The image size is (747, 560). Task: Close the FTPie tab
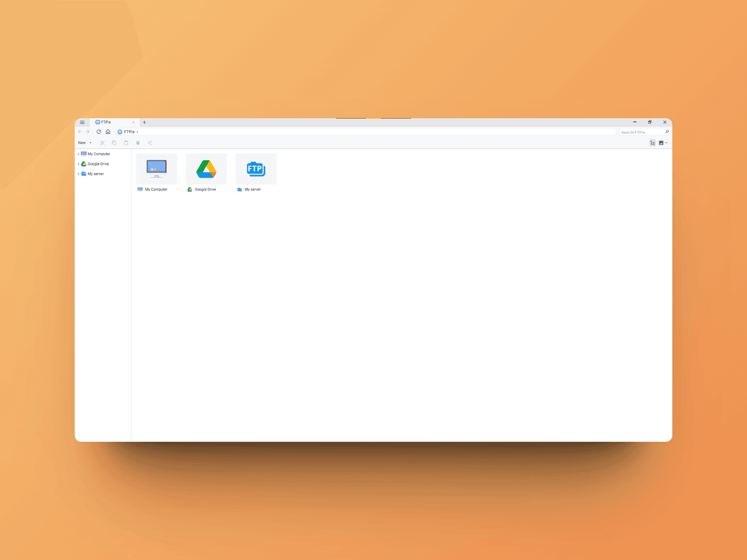point(133,122)
